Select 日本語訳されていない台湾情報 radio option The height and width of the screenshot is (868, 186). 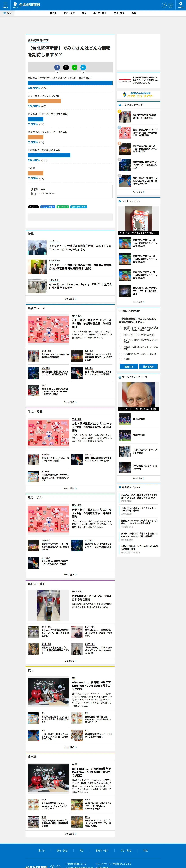click(121, 354)
